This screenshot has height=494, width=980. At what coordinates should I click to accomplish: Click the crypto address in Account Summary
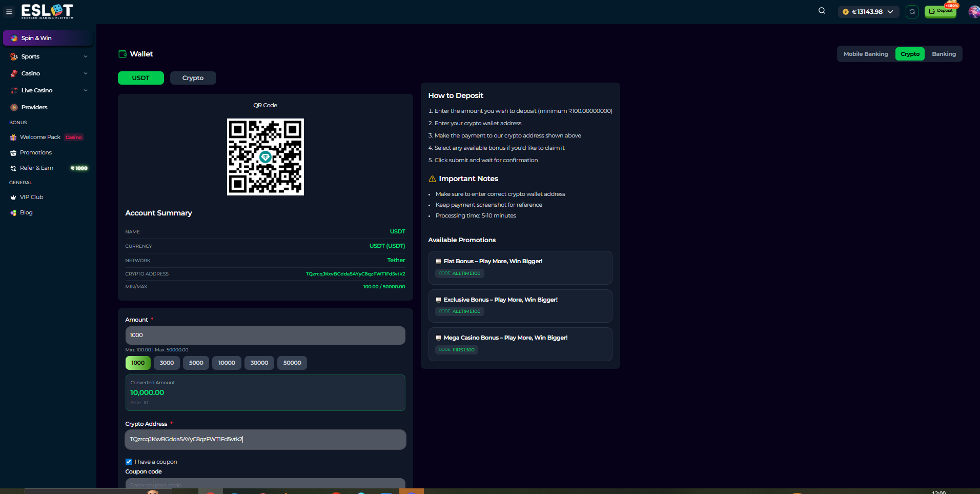point(355,274)
